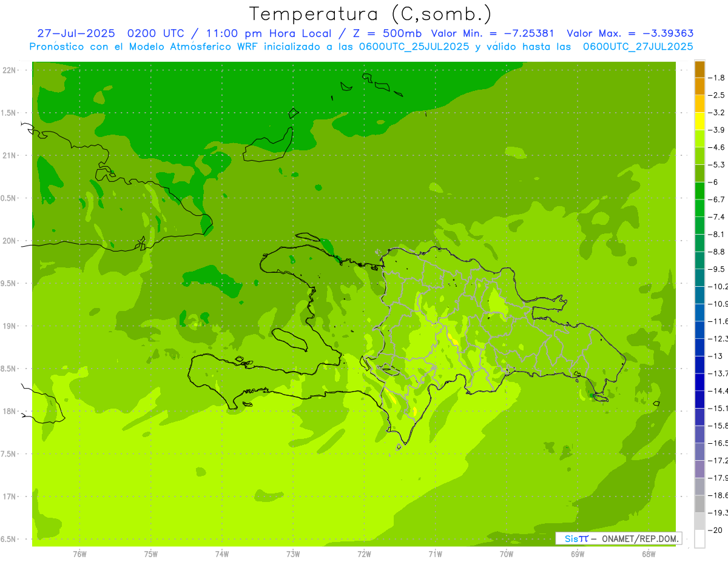The image size is (728, 562).
Task: Click the '-15.8' colorbar label
Action: click(718, 426)
